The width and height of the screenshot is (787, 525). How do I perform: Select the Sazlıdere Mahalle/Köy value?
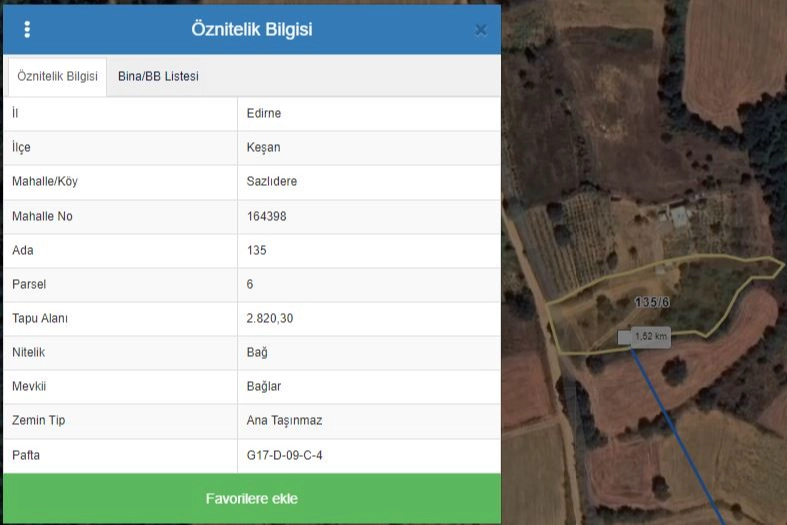coord(272,181)
